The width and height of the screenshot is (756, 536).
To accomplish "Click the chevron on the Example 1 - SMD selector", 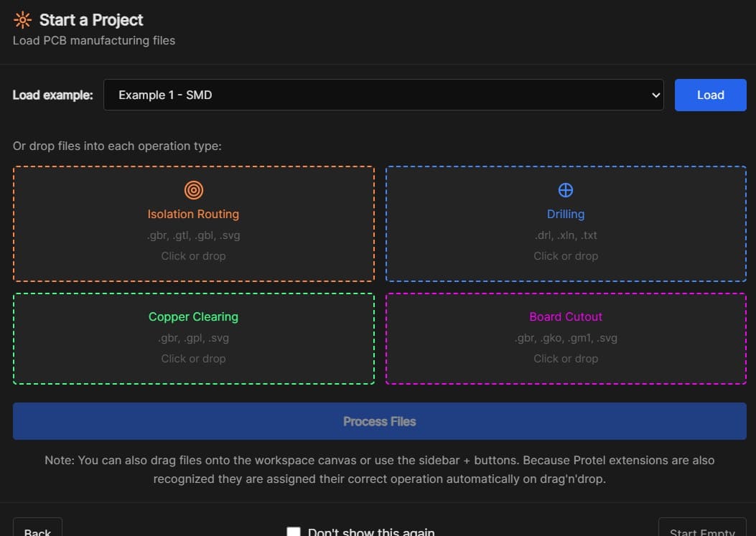I will click(x=655, y=94).
